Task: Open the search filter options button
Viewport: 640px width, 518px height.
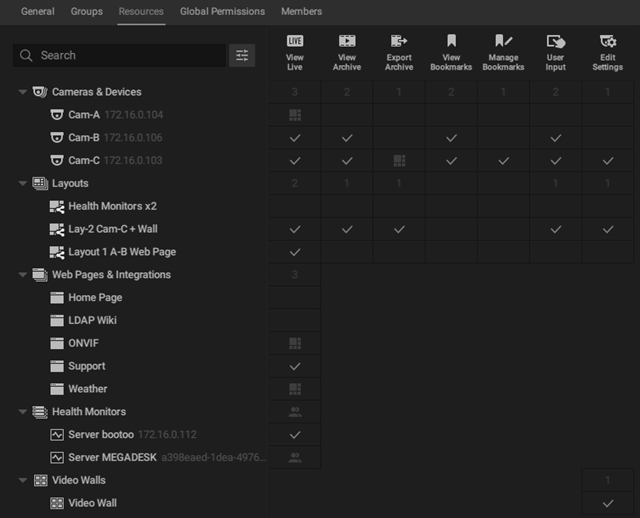Action: 242,55
